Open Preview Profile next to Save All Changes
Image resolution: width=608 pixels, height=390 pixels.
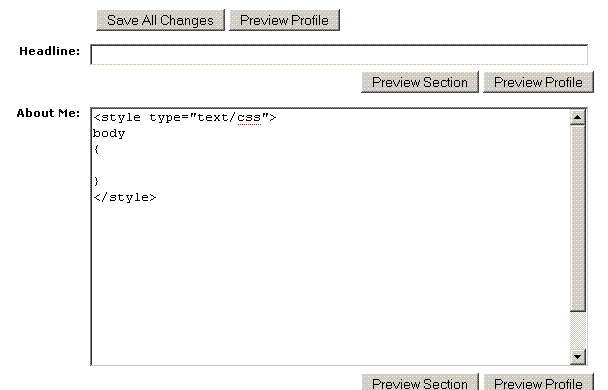click(x=284, y=20)
